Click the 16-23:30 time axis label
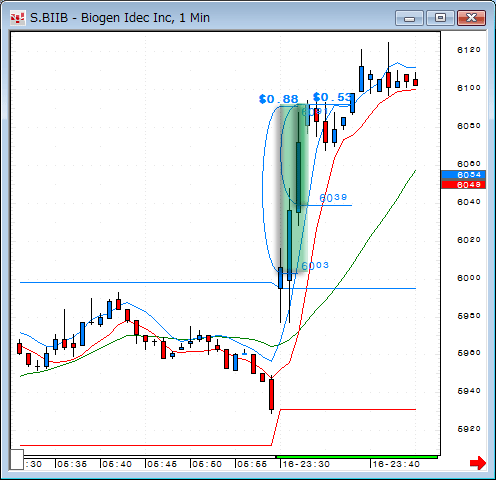Viewport: 496px width, 480px height. (306, 464)
